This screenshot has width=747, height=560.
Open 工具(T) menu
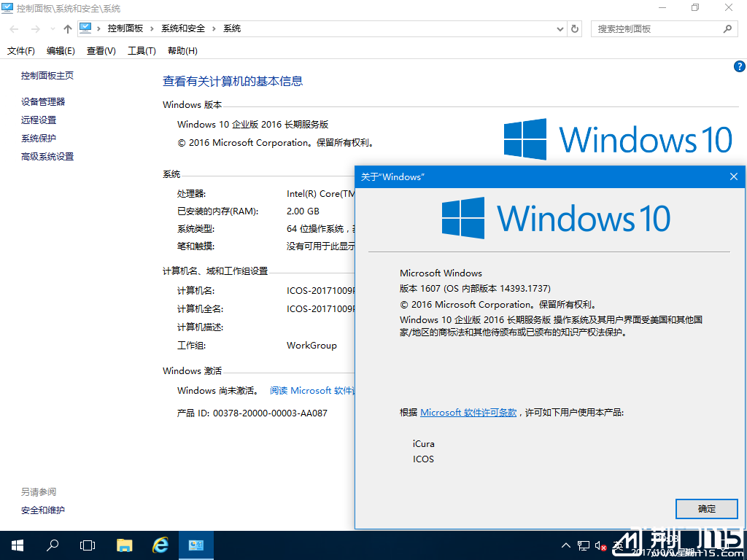coord(142,51)
